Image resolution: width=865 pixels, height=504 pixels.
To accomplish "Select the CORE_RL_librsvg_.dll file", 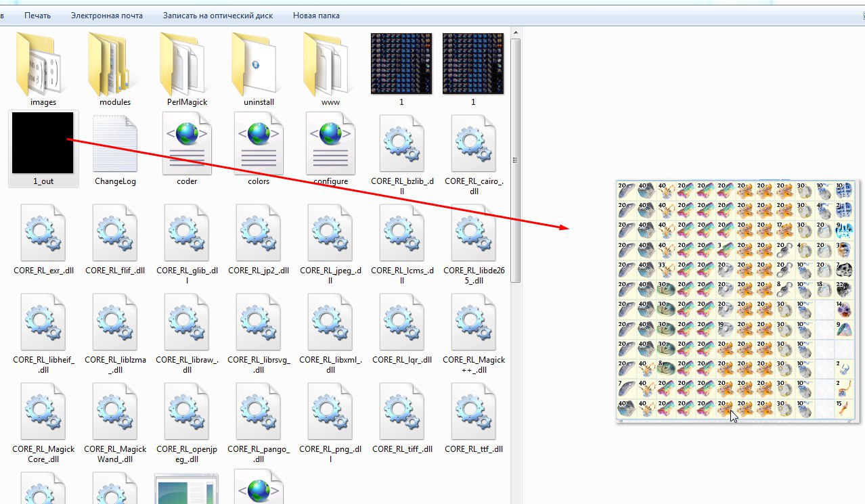I will click(x=259, y=333).
